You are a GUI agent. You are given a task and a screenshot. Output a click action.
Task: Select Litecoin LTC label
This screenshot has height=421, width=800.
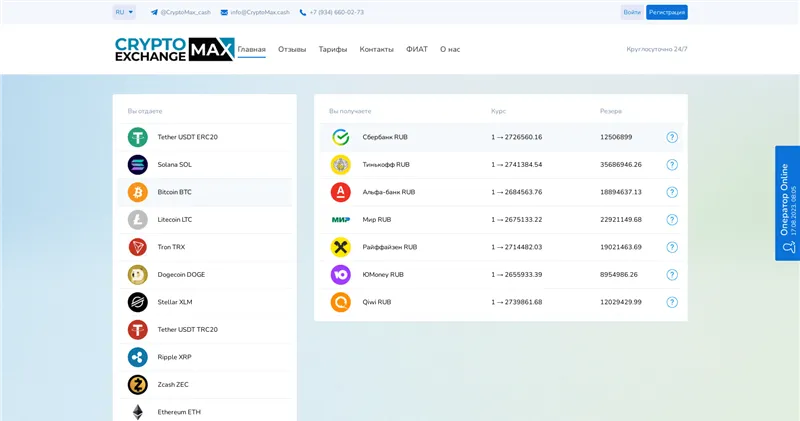[x=174, y=220]
